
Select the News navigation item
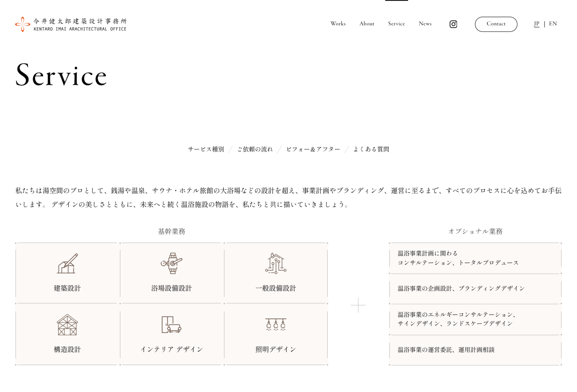click(x=425, y=24)
